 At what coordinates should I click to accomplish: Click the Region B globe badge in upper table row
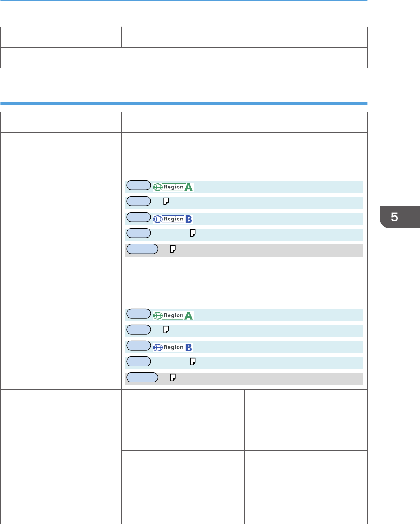coord(173,219)
